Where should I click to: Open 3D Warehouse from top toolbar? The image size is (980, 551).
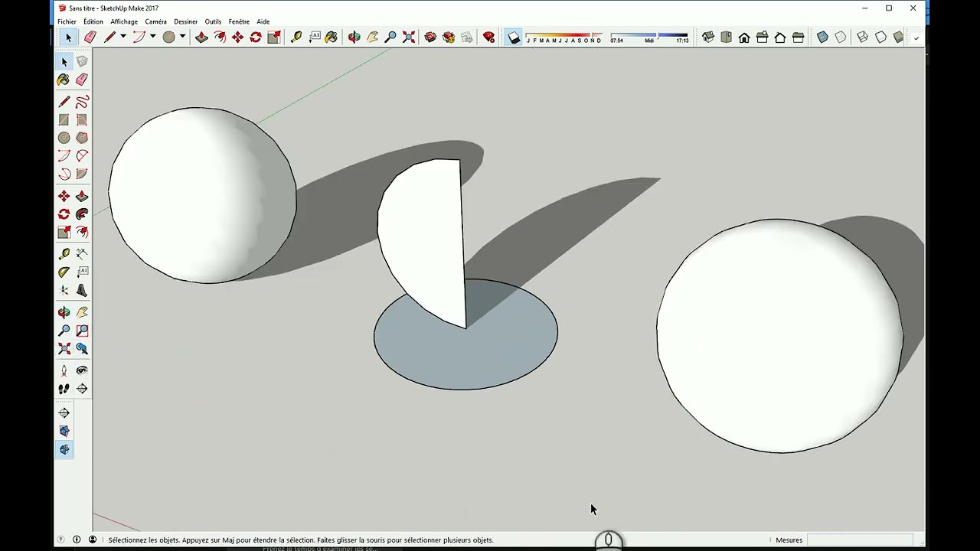(x=430, y=37)
